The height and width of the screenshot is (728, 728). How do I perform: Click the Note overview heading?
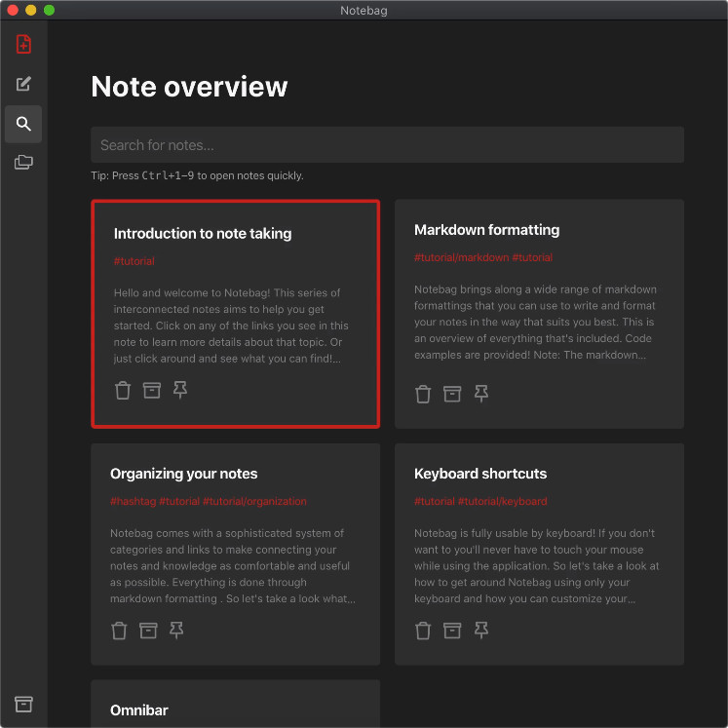189,87
